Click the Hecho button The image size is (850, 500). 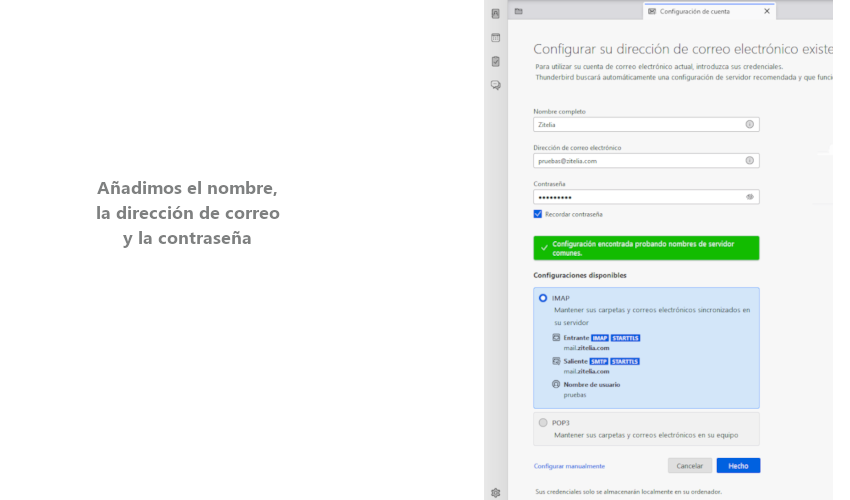click(738, 466)
